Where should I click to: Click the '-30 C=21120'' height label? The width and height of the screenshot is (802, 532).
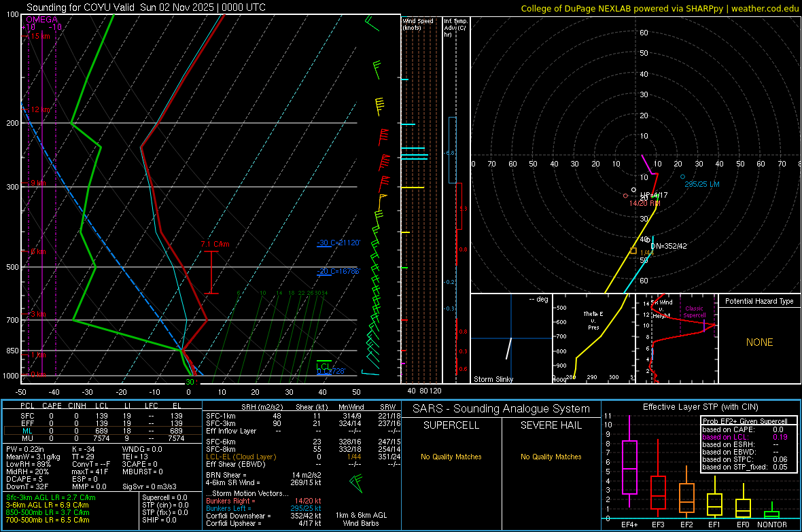[x=339, y=243]
